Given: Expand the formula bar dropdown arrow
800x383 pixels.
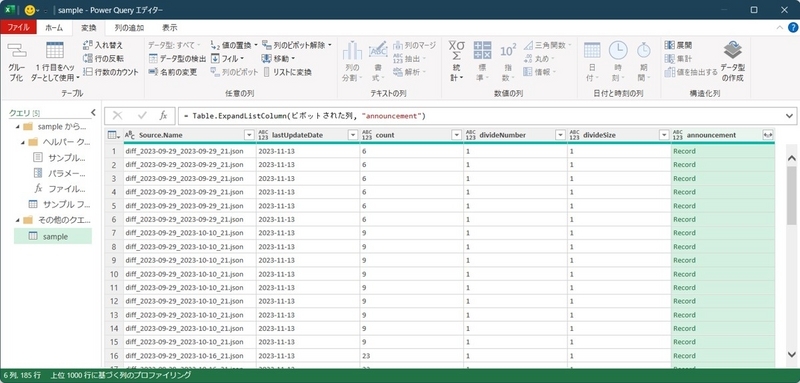Looking at the screenshot, I should click(790, 116).
